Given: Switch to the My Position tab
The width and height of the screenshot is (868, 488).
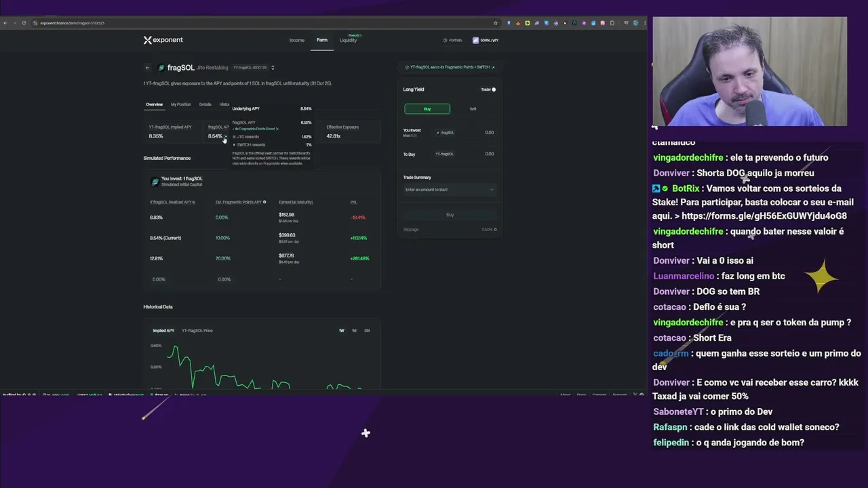Looking at the screenshot, I should [x=181, y=104].
